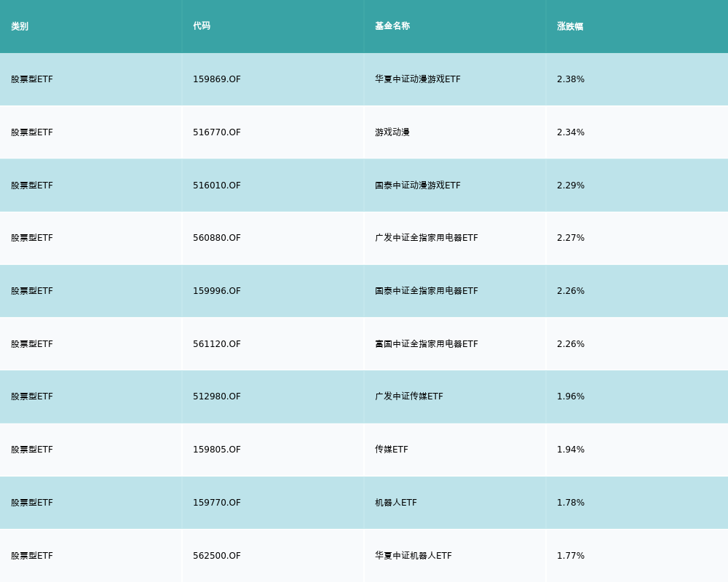Click 股票型ETF in the 159770.OF row
Screen dimensions: 728x582
pyautogui.click(x=32, y=503)
